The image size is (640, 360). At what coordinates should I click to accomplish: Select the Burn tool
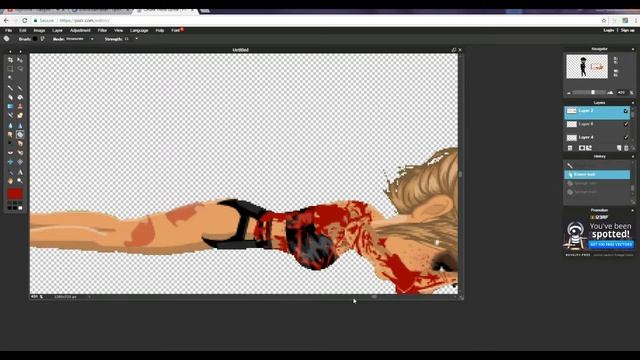(x=20, y=144)
